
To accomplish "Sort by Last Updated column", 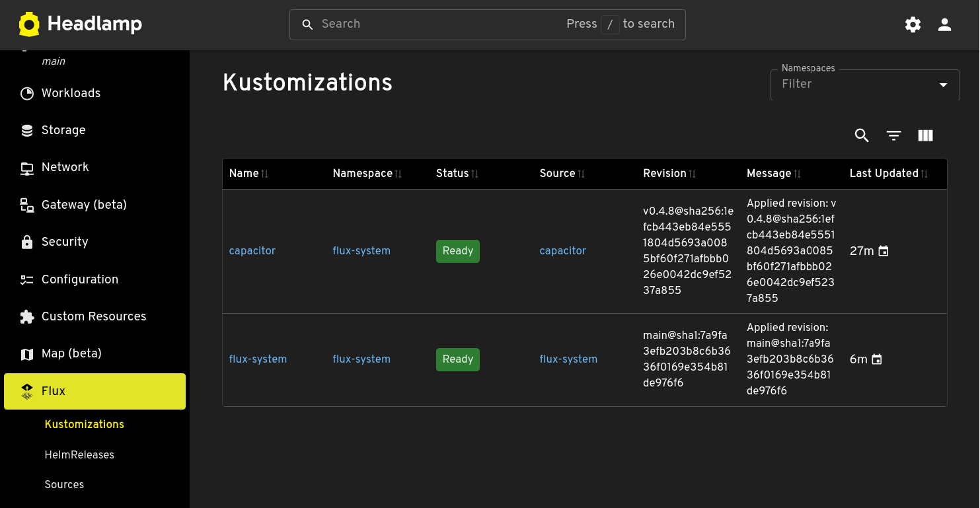I will pyautogui.click(x=884, y=174).
